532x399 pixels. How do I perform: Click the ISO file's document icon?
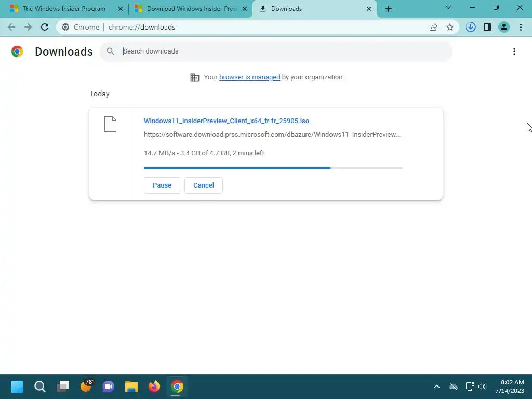[110, 124]
